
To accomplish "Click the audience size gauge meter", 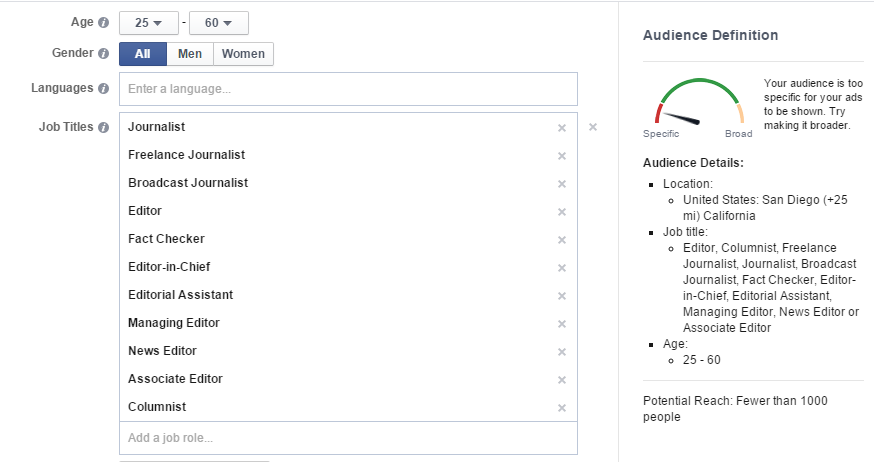I will [700, 103].
